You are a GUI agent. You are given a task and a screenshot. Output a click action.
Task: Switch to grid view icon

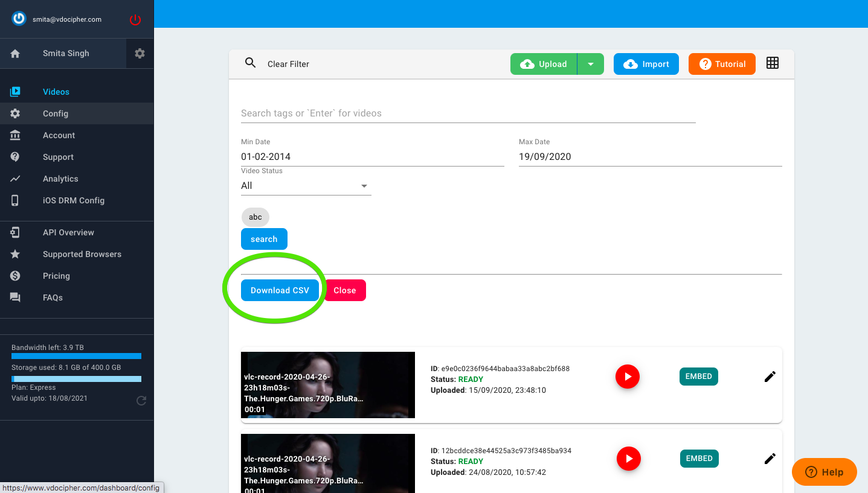click(x=773, y=63)
